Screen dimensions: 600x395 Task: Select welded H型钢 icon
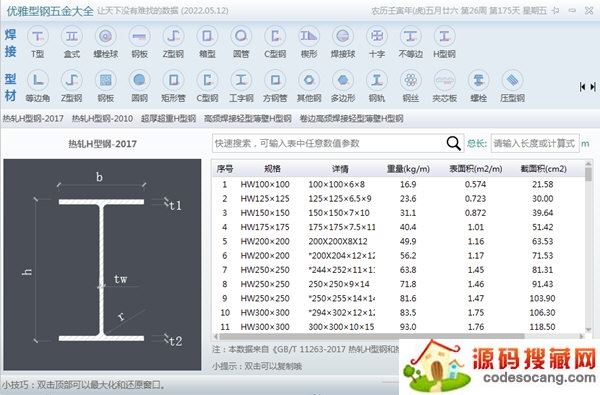(x=444, y=37)
